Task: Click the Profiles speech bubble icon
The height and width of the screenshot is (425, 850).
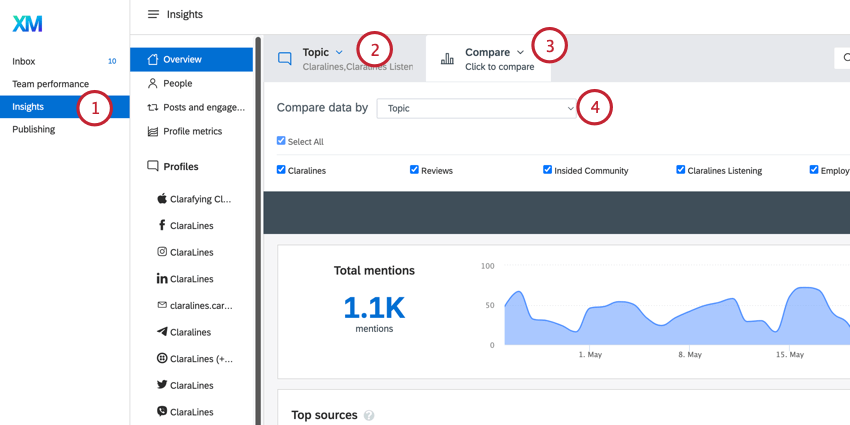Action: coord(153,166)
